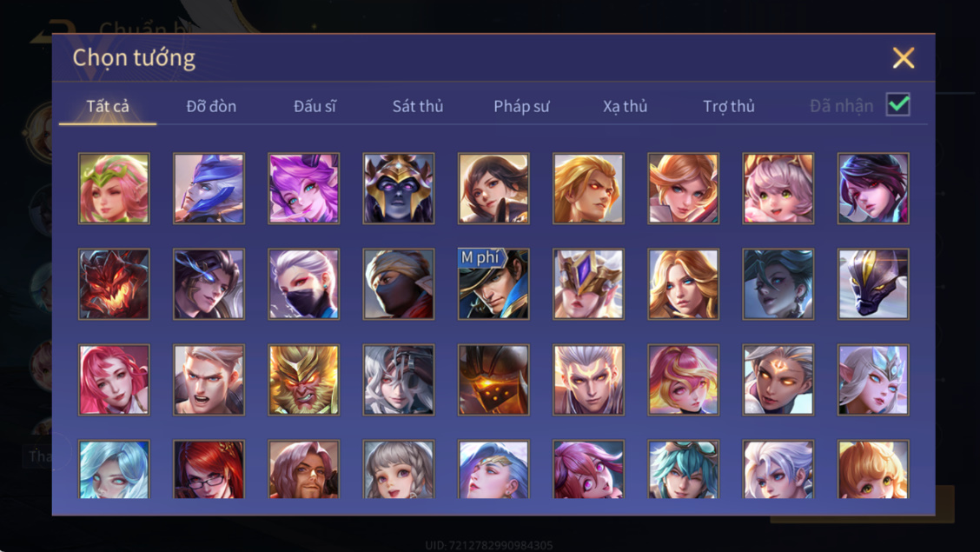Viewport: 980px width, 552px height.
Task: Pick the red demon-faced hero portrait
Action: tap(114, 283)
